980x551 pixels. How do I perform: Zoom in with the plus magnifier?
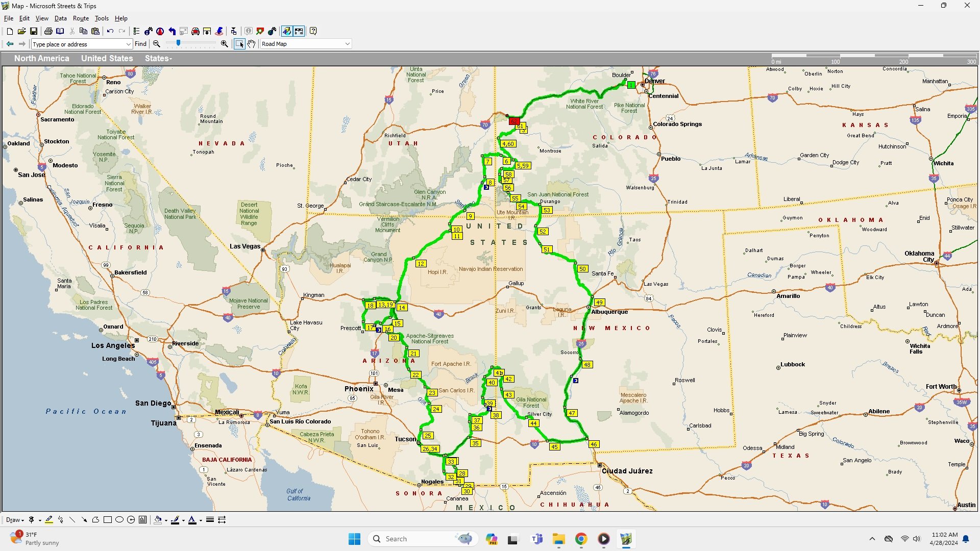(x=224, y=44)
